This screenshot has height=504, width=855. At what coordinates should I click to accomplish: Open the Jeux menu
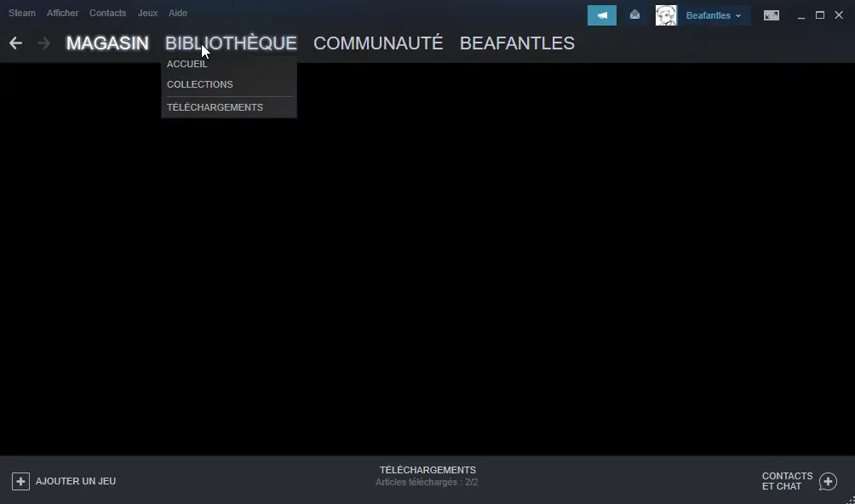tap(147, 13)
